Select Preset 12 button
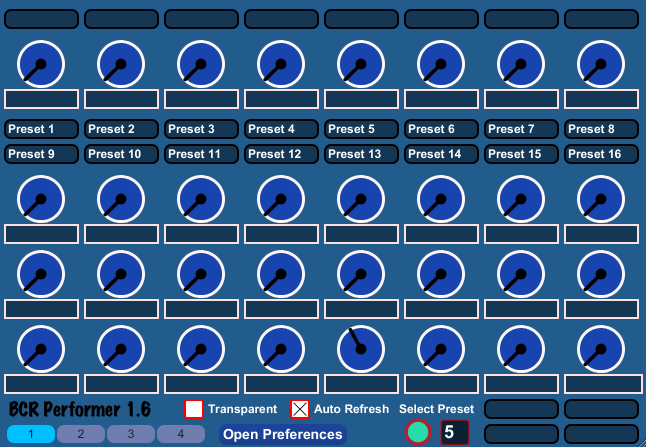The height and width of the screenshot is (447, 646). click(281, 154)
